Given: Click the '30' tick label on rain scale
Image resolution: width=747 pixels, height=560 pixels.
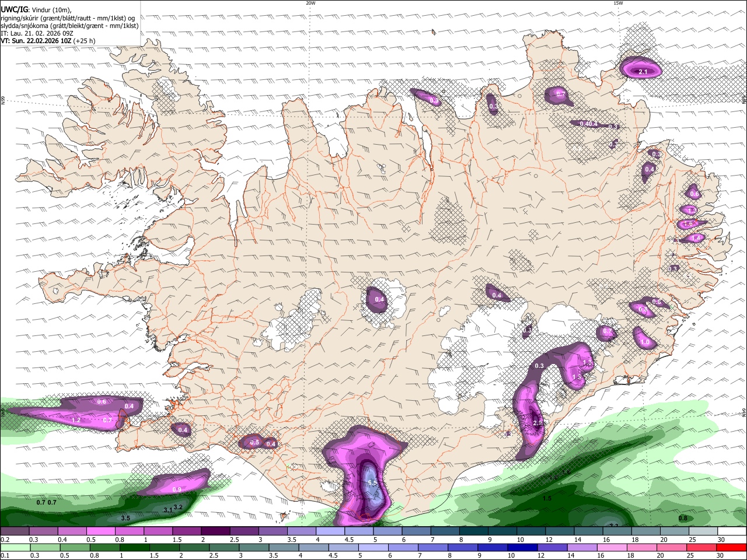Looking at the screenshot, I should pos(721,556).
